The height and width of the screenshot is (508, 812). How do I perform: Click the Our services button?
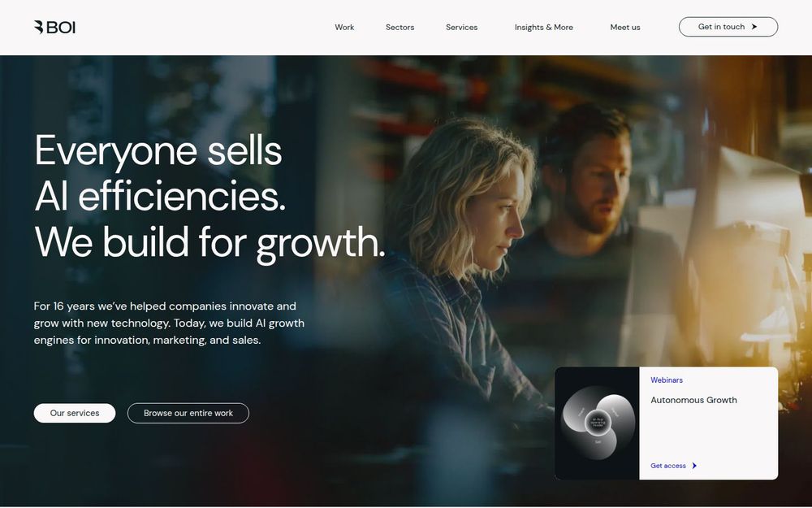tap(75, 413)
